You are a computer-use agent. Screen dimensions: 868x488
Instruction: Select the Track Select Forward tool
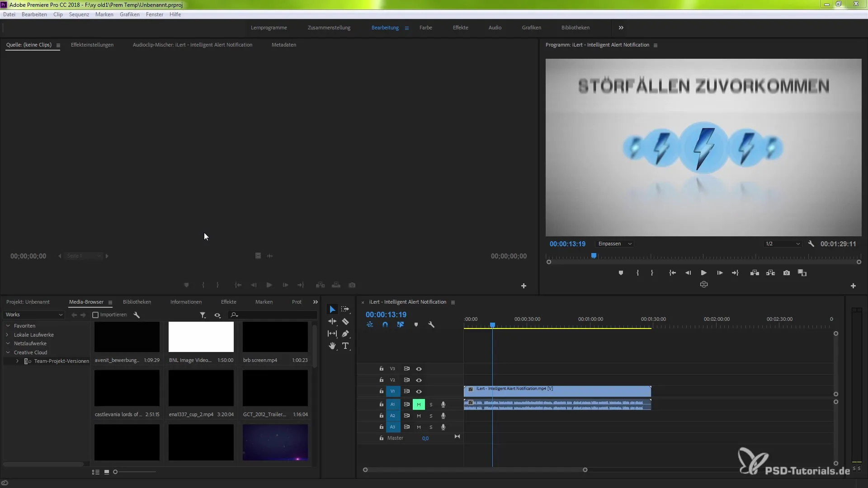(x=345, y=310)
